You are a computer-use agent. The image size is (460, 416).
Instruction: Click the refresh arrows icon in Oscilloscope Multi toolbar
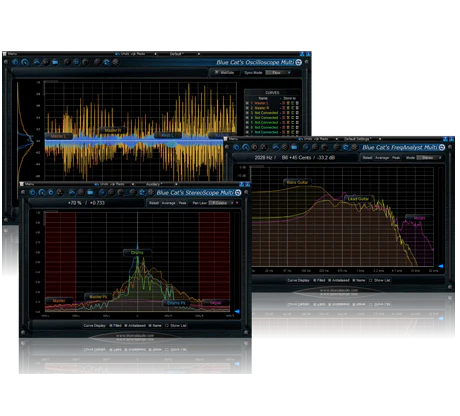click(106, 62)
